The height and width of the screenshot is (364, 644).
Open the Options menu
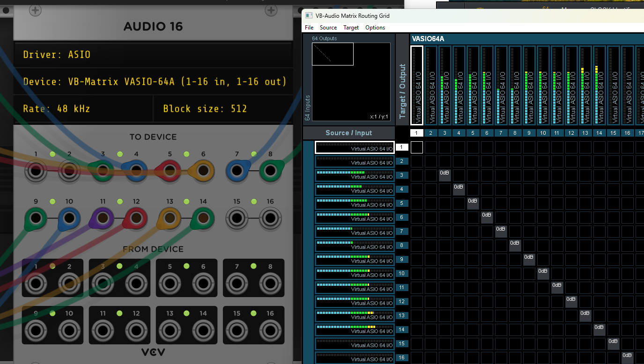pos(375,28)
